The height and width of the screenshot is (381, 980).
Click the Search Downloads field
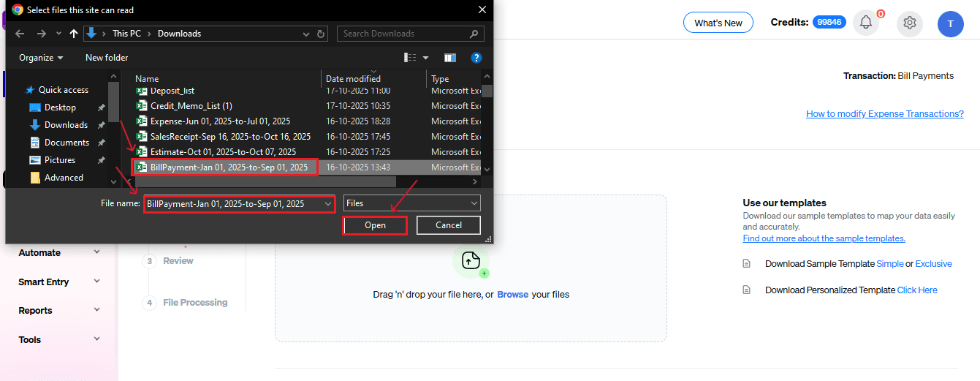pos(410,34)
